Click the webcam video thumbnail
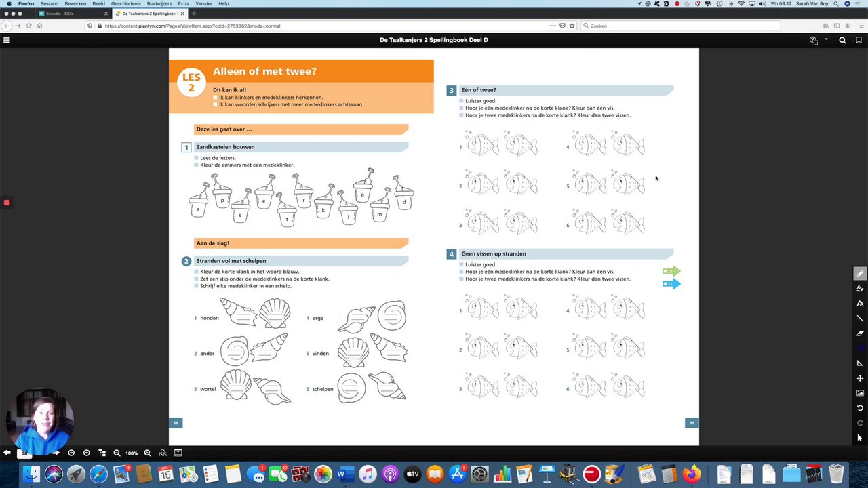The height and width of the screenshot is (488, 868). [40, 422]
